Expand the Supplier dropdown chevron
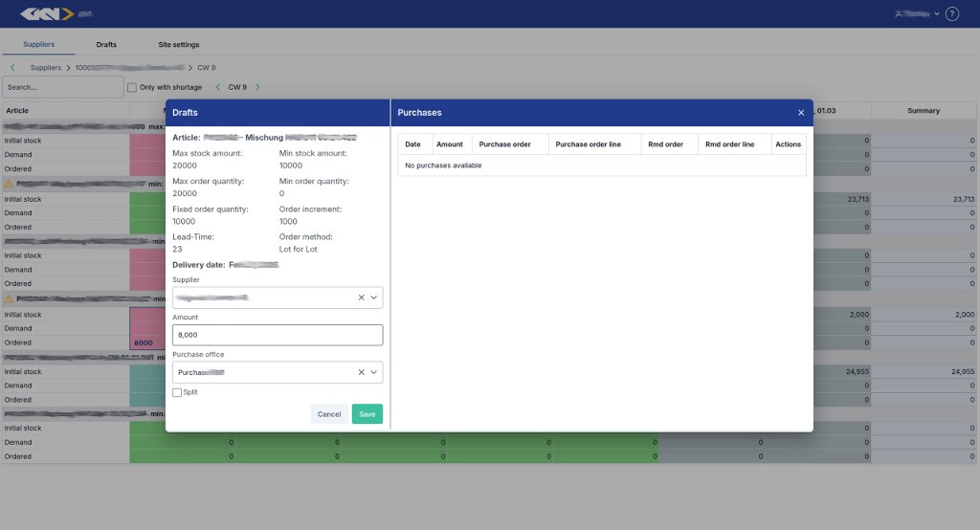This screenshot has width=980, height=530. point(374,298)
